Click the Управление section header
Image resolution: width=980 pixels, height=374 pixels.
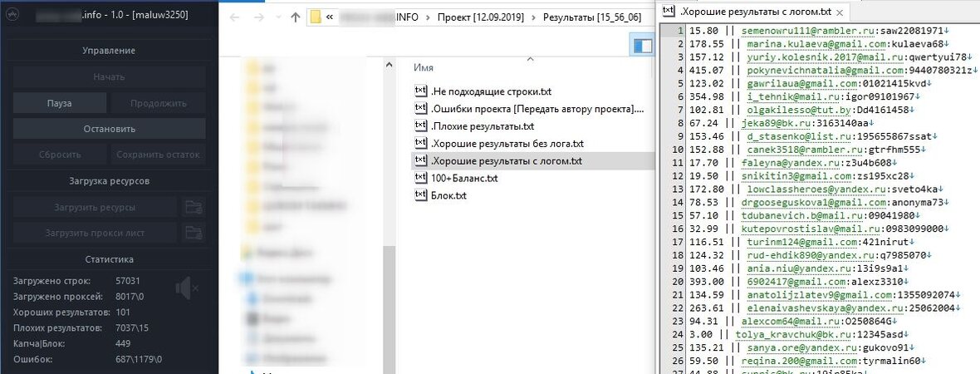point(109,50)
